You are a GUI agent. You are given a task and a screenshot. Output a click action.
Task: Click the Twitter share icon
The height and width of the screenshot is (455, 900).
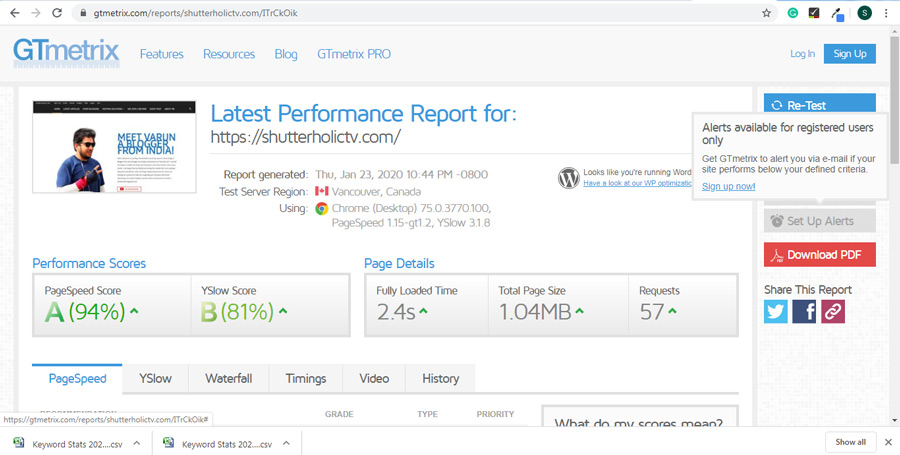coord(776,312)
